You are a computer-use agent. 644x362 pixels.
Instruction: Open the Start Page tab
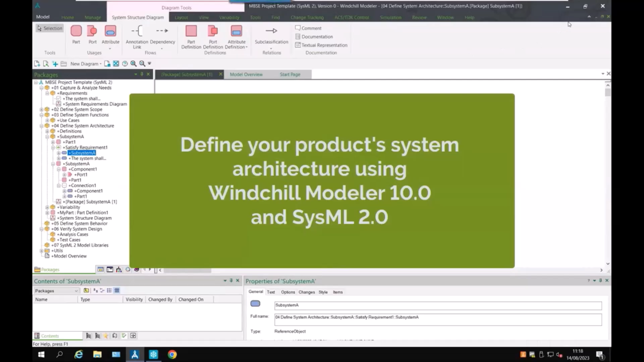coord(290,74)
